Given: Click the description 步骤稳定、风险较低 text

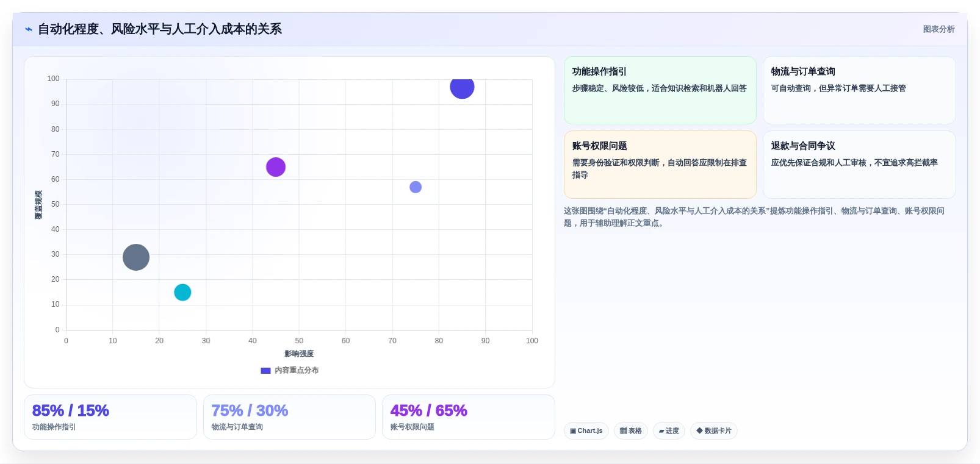Looking at the screenshot, I should click(x=660, y=88).
